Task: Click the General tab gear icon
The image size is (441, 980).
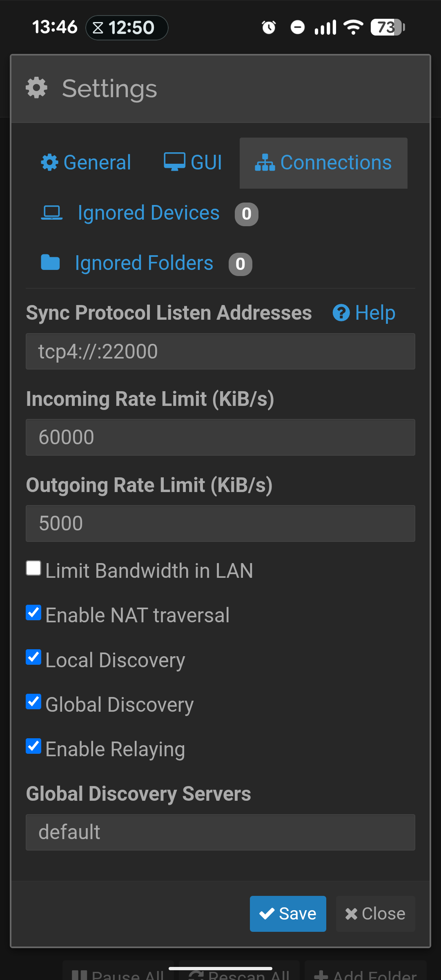Action: point(50,163)
